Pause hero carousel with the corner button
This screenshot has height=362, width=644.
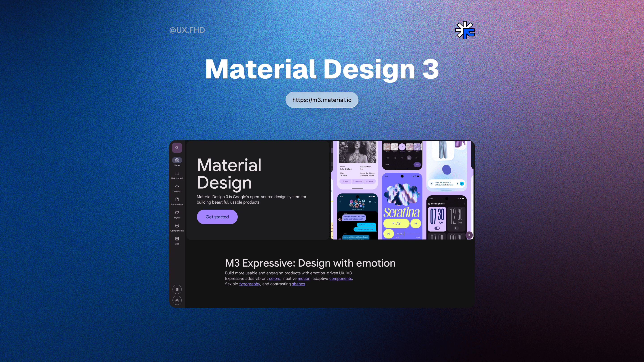point(469,235)
